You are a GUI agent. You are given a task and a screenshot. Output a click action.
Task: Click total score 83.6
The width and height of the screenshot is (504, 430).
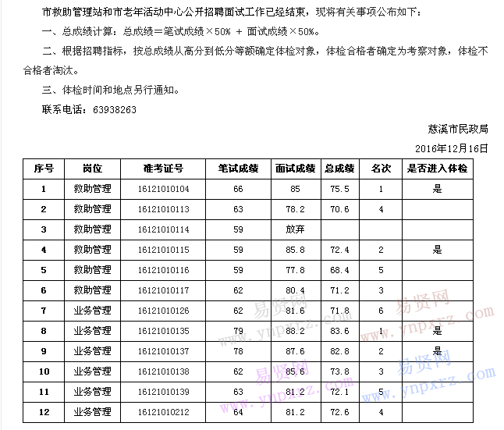pos(339,331)
